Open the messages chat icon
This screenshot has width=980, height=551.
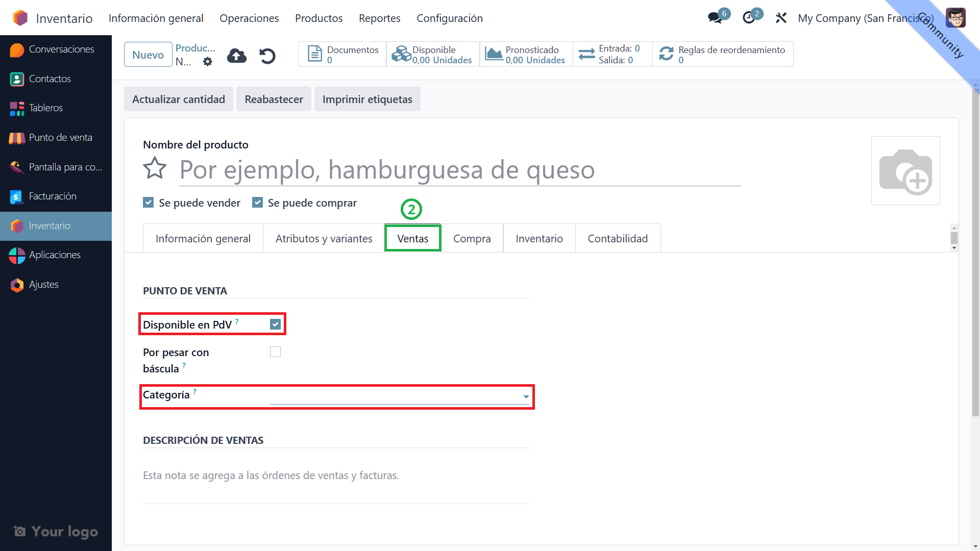point(715,18)
